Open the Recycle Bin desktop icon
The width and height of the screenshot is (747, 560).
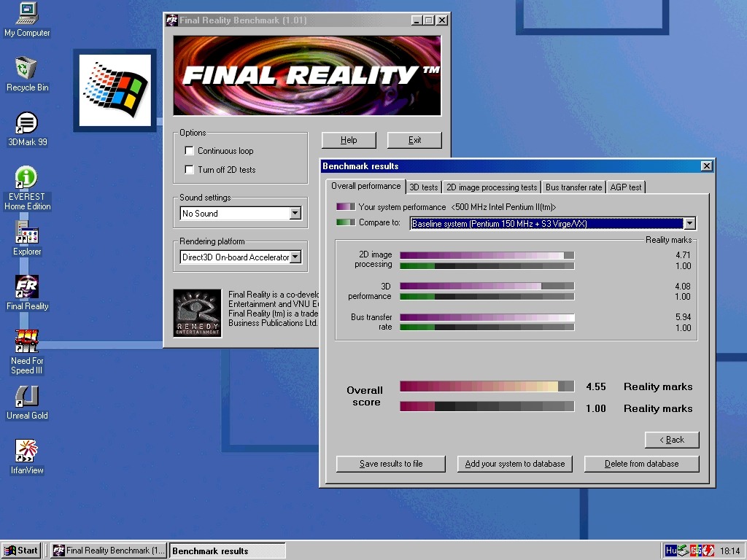pyautogui.click(x=27, y=74)
